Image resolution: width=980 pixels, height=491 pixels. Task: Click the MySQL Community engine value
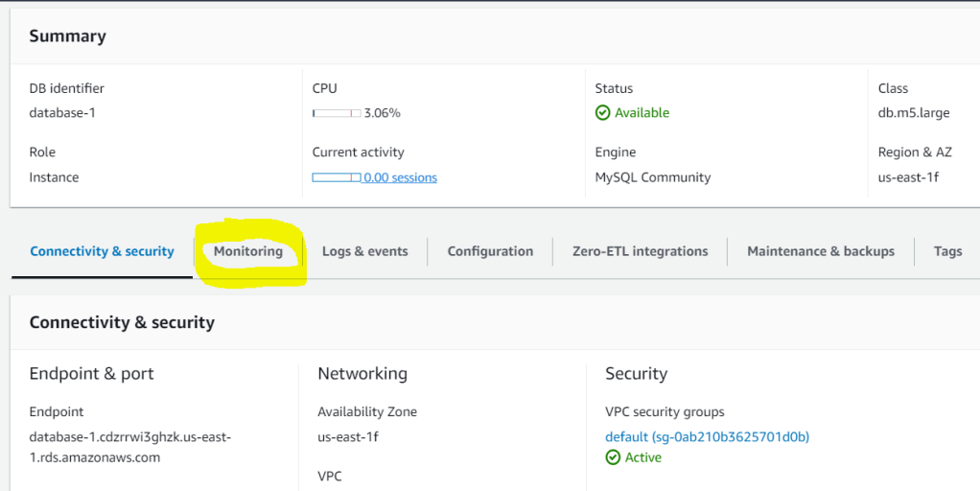pyautogui.click(x=652, y=177)
